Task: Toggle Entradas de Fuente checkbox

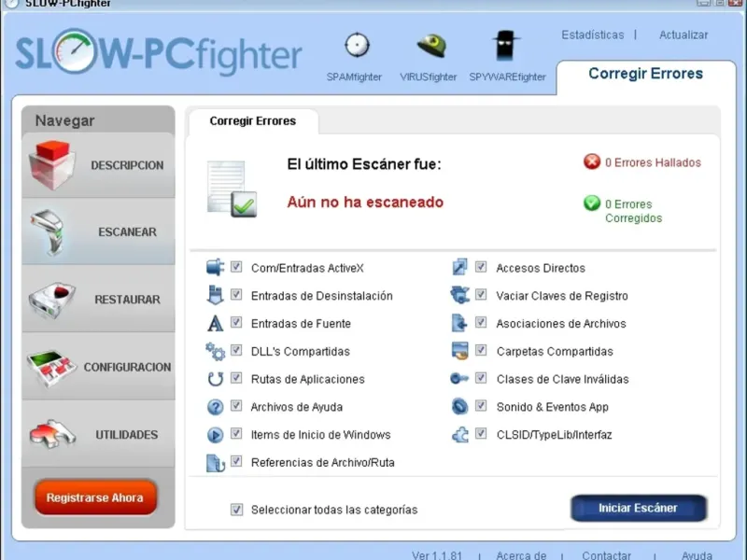Action: tap(236, 322)
